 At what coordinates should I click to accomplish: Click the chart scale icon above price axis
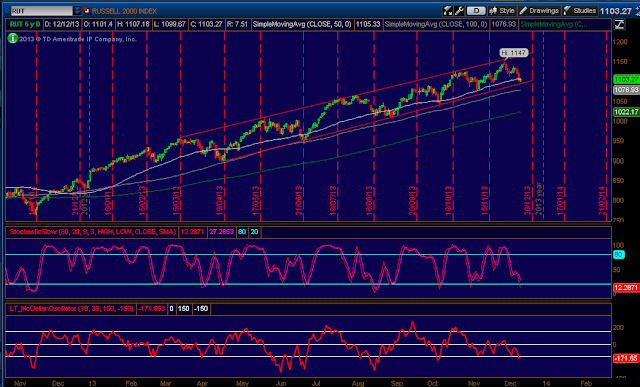coord(619,24)
